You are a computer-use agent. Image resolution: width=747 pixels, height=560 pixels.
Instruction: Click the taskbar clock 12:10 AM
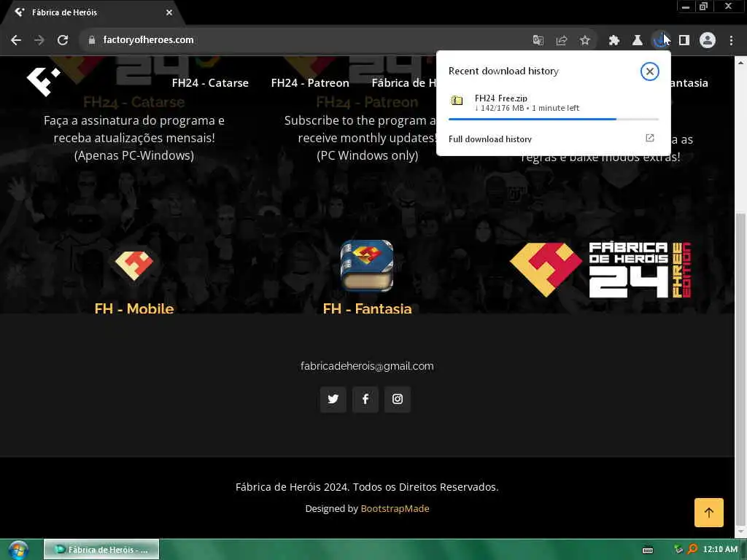pyautogui.click(x=720, y=550)
